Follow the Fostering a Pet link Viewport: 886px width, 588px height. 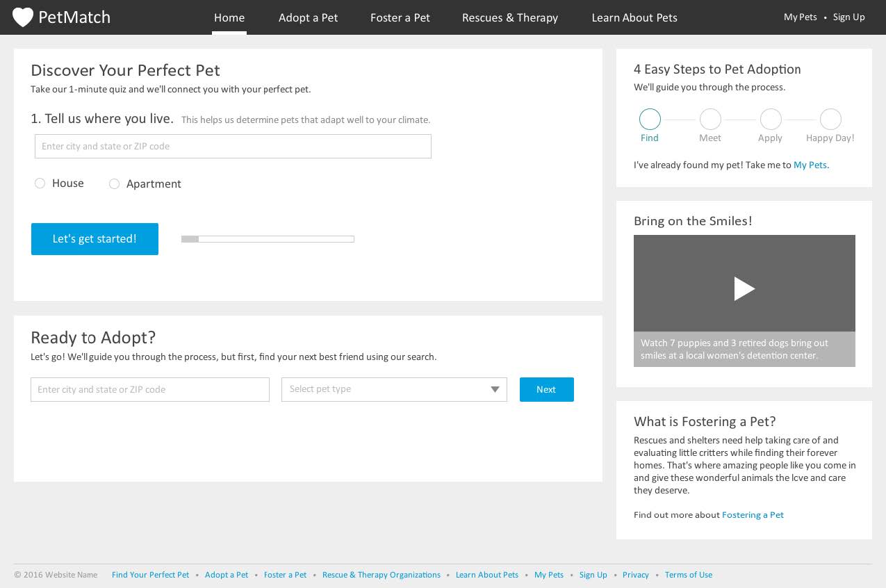pyautogui.click(x=753, y=515)
